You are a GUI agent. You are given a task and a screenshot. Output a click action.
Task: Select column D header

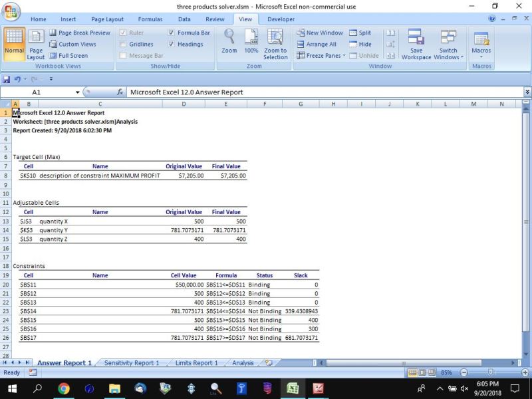tap(184, 104)
